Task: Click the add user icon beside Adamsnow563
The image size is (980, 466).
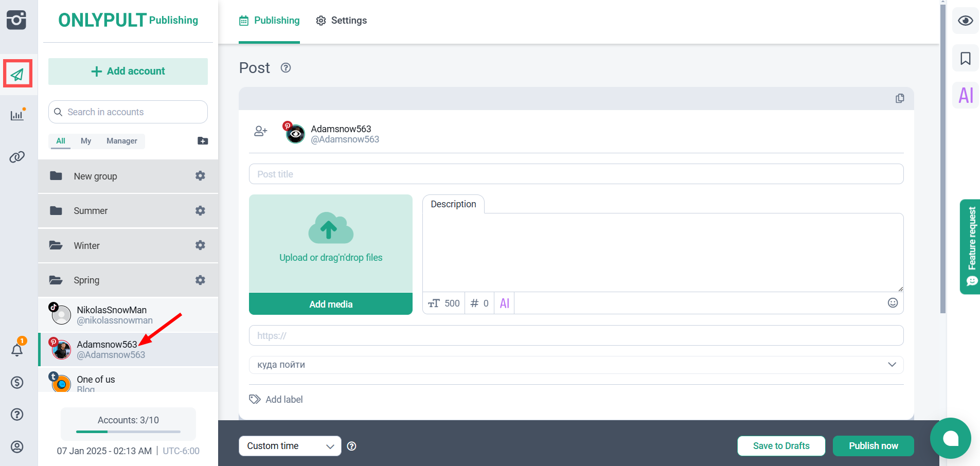Action: coord(261,132)
